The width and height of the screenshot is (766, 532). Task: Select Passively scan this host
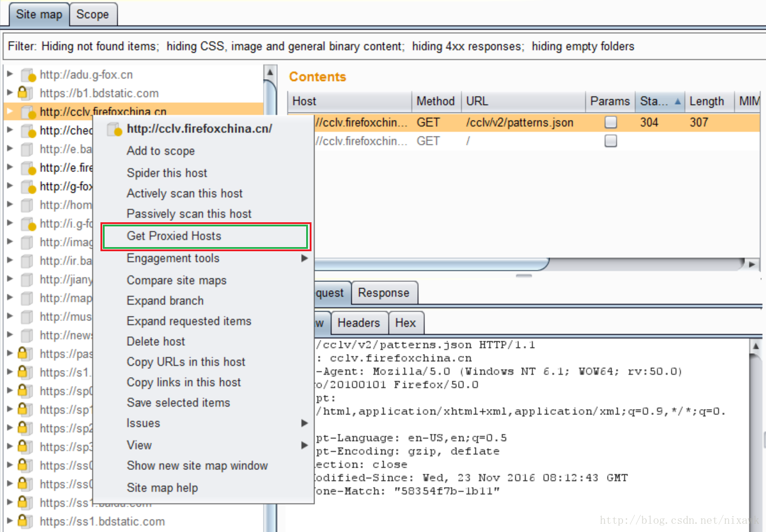click(x=189, y=214)
